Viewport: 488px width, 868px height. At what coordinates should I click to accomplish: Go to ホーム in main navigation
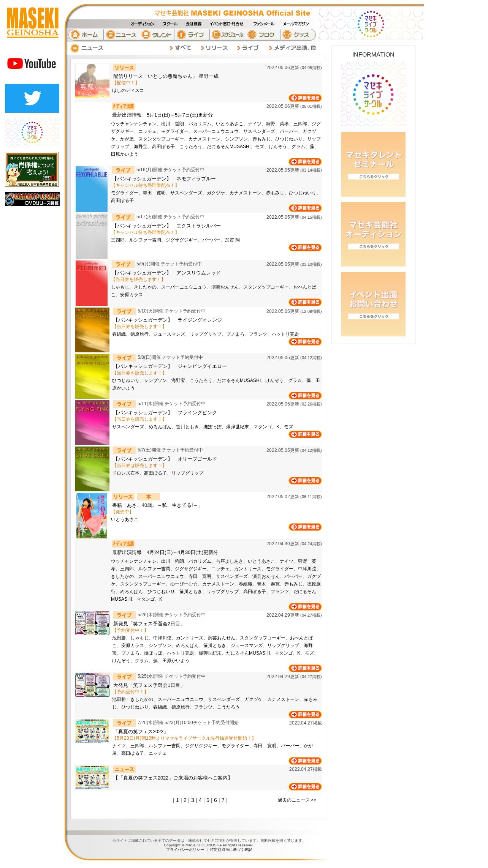(86, 35)
